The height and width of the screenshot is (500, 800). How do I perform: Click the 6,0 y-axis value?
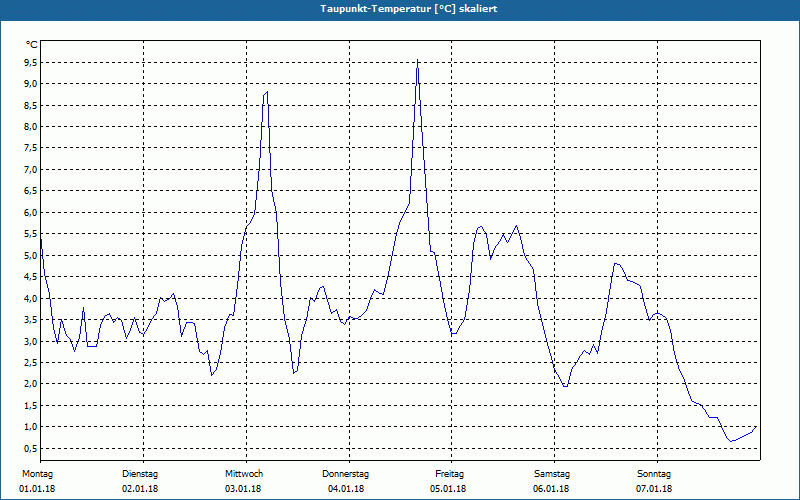[31, 212]
